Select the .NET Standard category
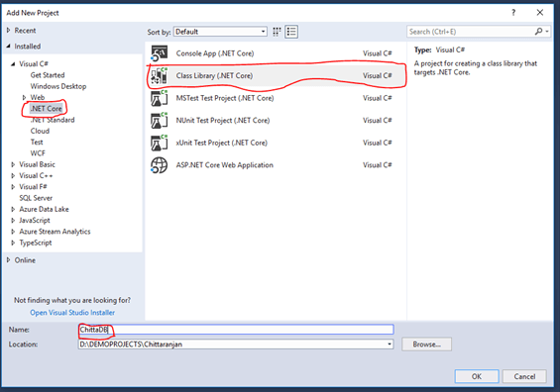 53,120
